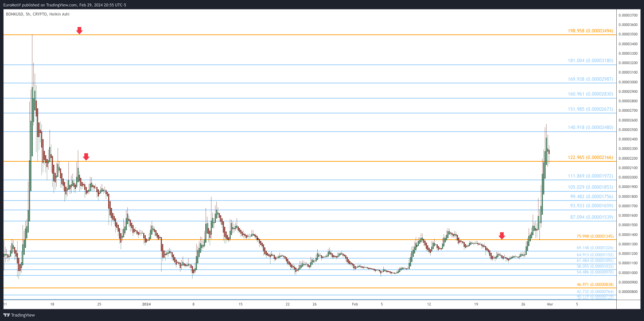The image size is (644, 321).
Task: Pick 0.00002600 on the price axis
Action: tap(628, 120)
